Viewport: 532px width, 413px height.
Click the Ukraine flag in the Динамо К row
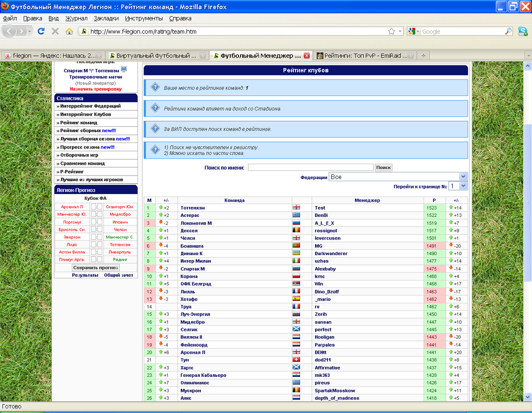296,252
